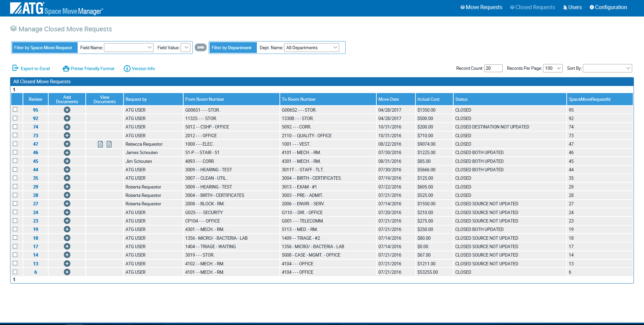The width and height of the screenshot is (644, 325).
Task: Add documents for request 14
Action: (67, 255)
